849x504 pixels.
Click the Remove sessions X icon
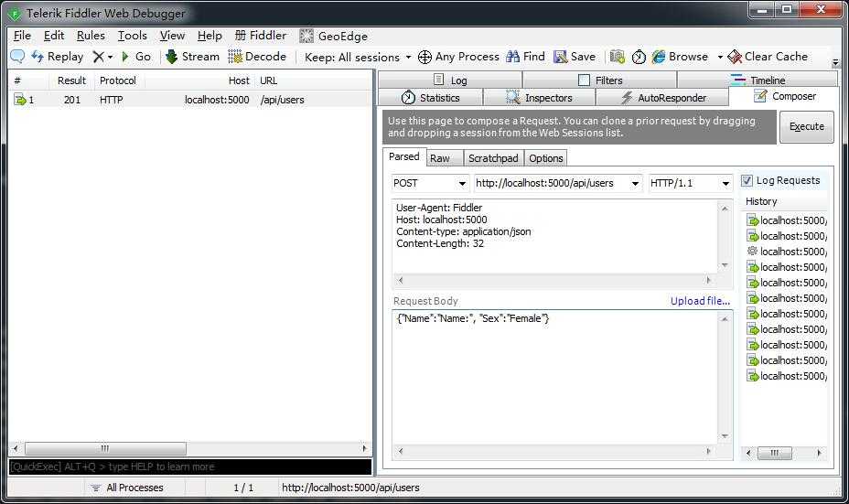[98, 57]
